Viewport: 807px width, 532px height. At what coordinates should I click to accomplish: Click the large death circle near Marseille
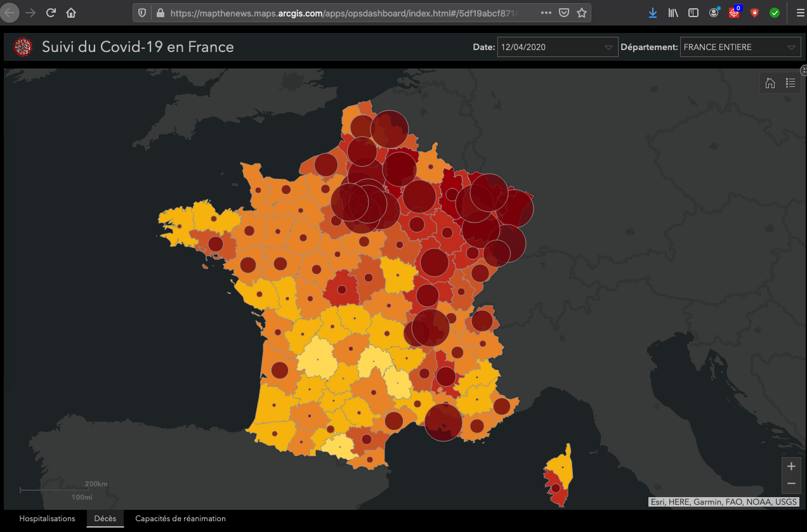point(443,422)
